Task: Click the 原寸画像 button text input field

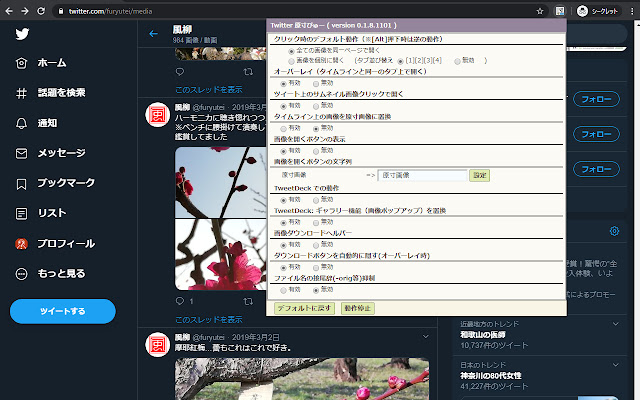Action: coord(422,176)
